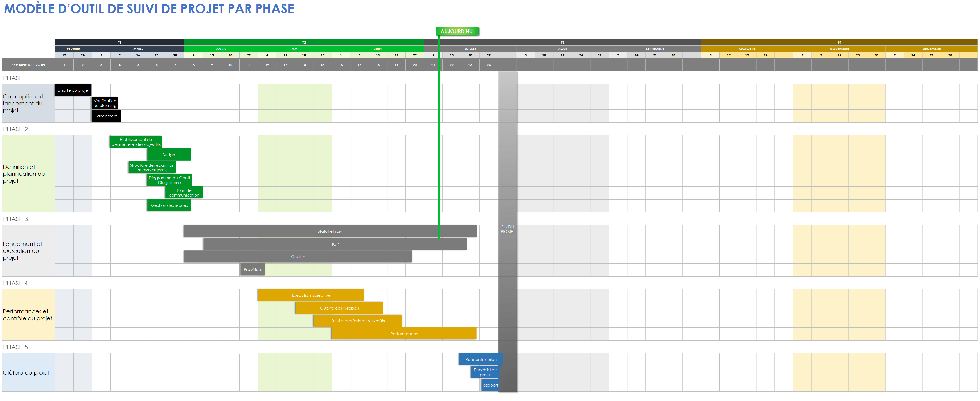The width and height of the screenshot is (980, 401).
Task: Select project week number 1 cell
Action: point(64,65)
